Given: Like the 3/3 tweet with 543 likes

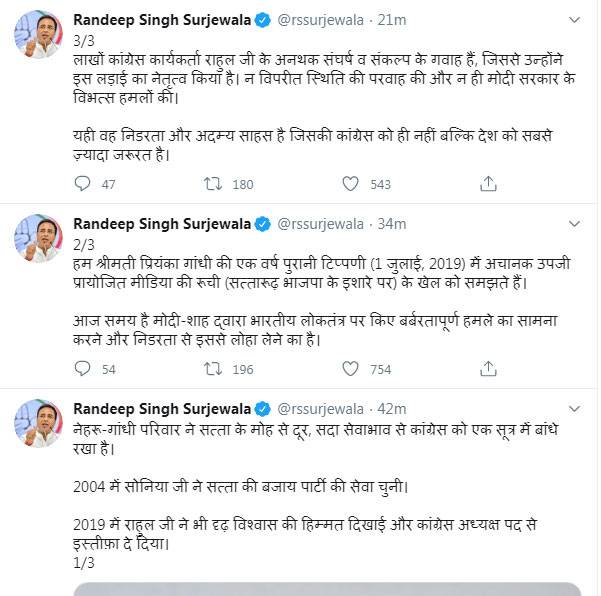Looking at the screenshot, I should tap(350, 184).
